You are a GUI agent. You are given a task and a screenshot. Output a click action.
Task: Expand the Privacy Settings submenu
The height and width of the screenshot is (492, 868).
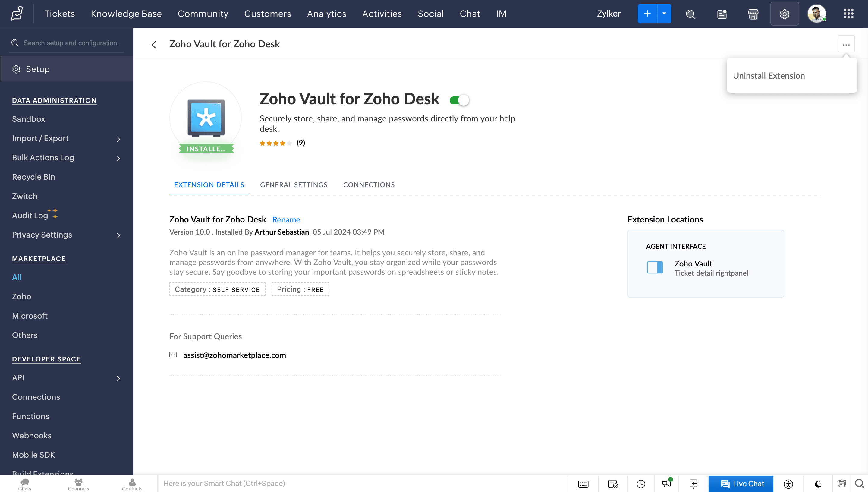click(x=118, y=235)
